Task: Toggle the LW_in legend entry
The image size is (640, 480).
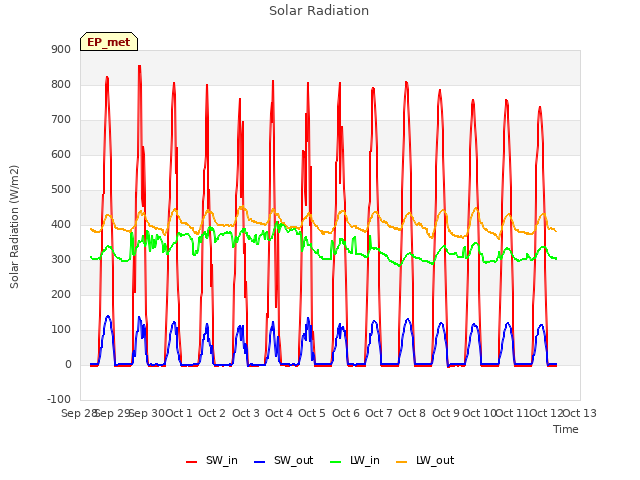Action: [x=355, y=460]
